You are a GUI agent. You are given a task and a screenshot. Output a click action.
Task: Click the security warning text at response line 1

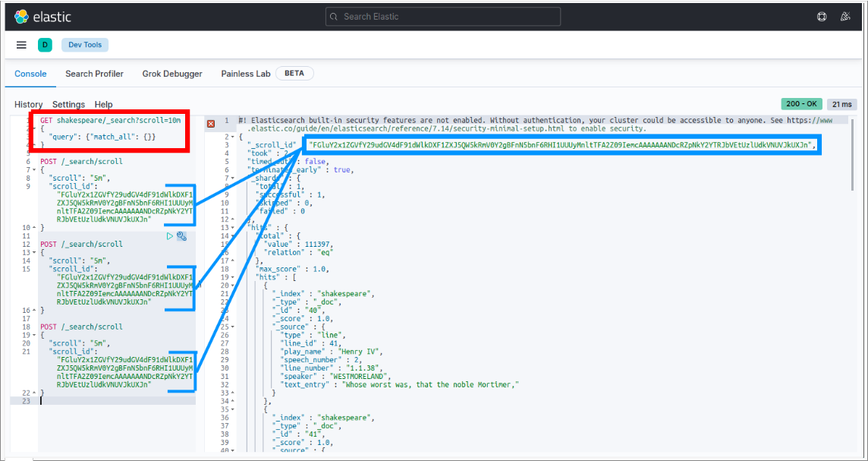pyautogui.click(x=536, y=124)
